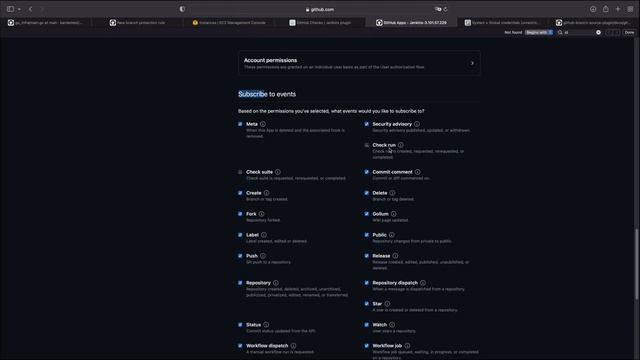Show info for Watch event
Viewport: 640px width, 360px height.
coord(392,325)
